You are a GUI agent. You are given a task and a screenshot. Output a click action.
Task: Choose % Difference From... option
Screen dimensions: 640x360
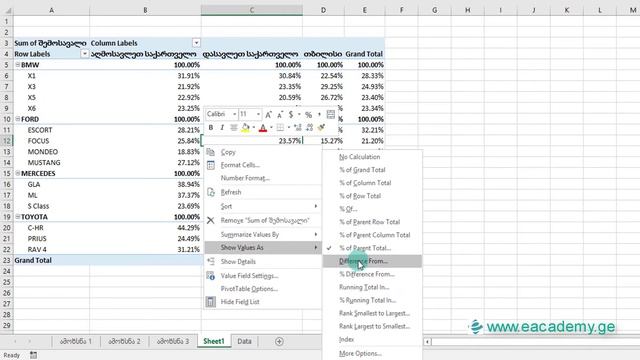pyautogui.click(x=372, y=274)
